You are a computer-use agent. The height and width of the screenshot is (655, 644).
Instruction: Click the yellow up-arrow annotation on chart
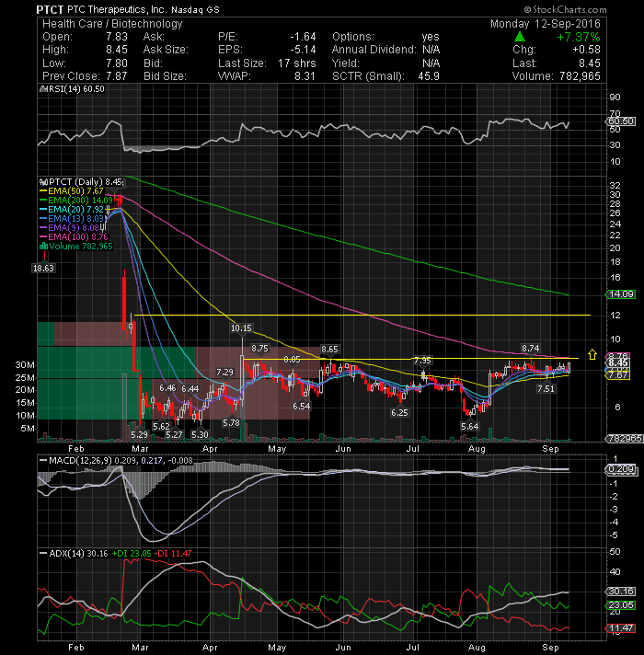click(592, 354)
